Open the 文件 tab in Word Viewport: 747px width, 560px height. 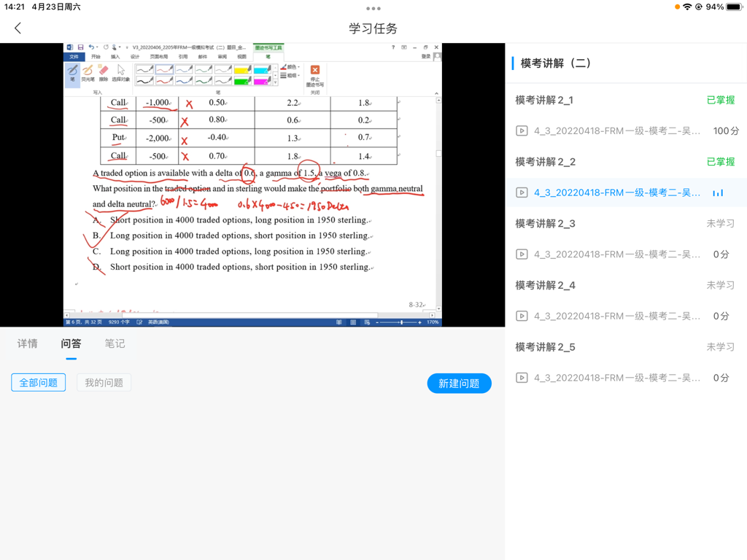pos(74,57)
